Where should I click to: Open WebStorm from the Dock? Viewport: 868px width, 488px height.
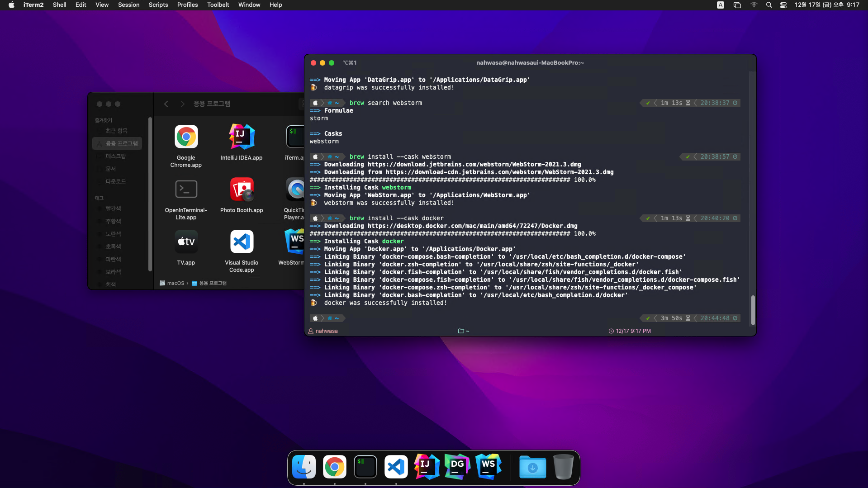[488, 467]
